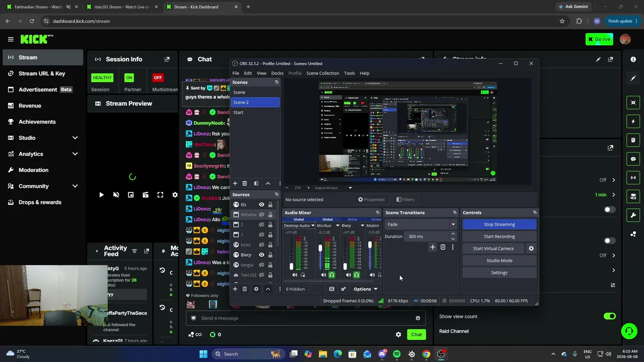
Task: Open Stream URL & Key page
Action: point(42,73)
